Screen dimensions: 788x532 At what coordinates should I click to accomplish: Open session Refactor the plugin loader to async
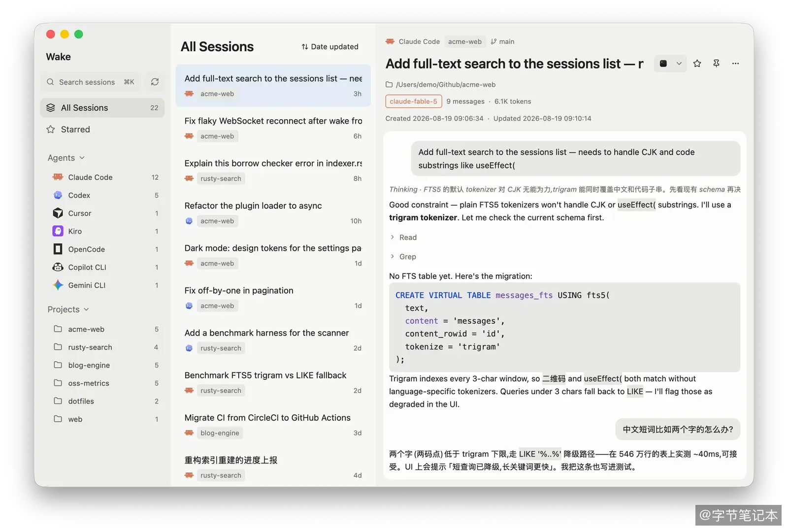273,213
